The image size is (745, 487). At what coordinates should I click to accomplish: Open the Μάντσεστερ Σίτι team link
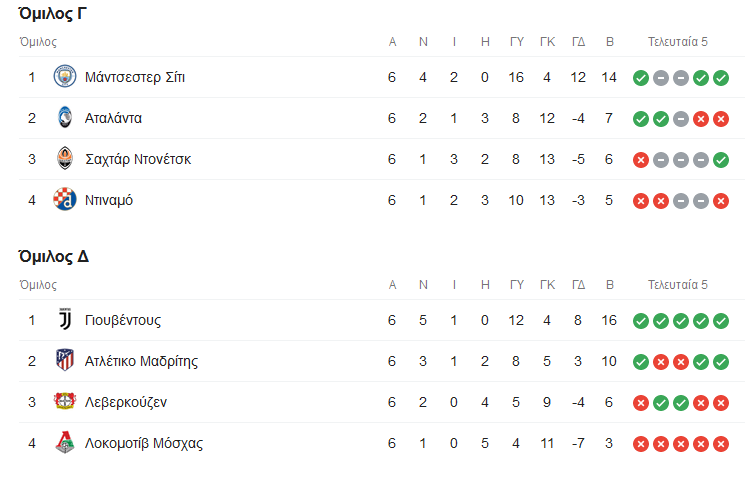coord(135,77)
